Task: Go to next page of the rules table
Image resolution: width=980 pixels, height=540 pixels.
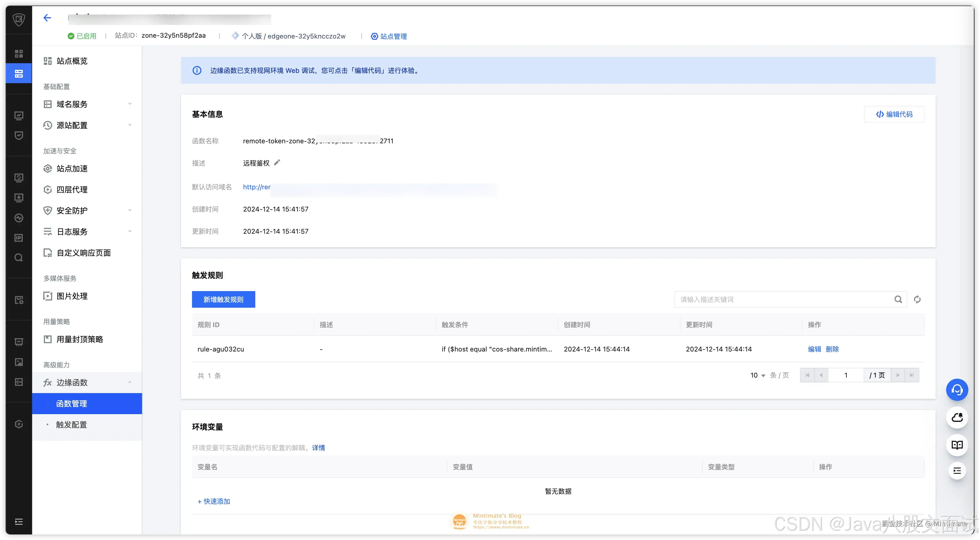Action: coord(898,375)
